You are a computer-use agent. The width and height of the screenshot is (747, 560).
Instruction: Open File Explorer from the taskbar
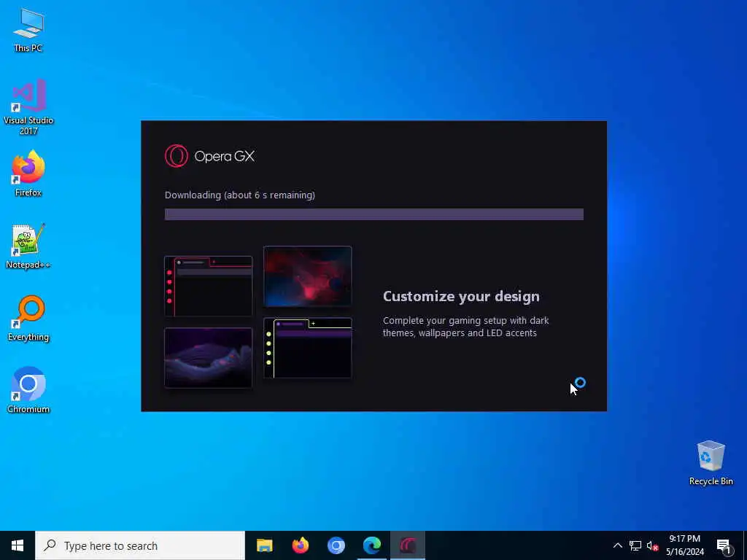264,545
